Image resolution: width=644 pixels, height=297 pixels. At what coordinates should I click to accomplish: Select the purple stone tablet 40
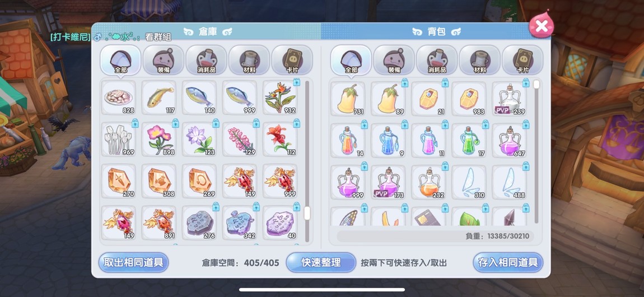click(280, 223)
